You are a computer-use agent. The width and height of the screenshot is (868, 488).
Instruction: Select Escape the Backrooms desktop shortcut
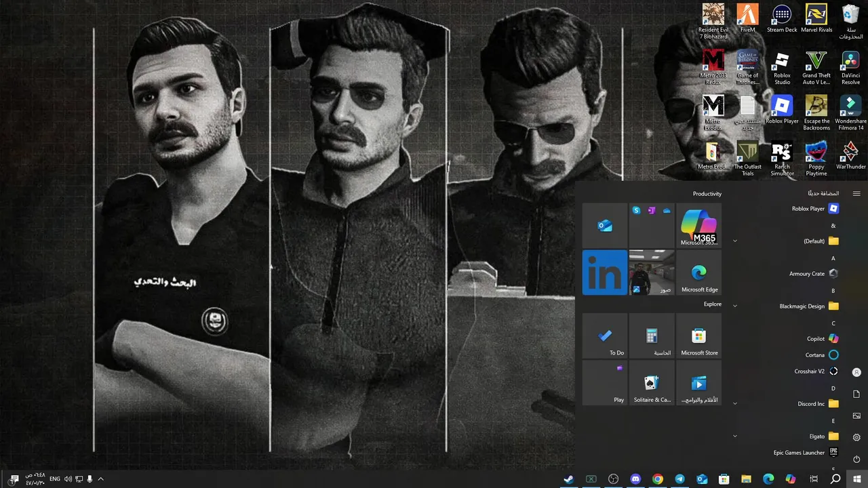[816, 113]
